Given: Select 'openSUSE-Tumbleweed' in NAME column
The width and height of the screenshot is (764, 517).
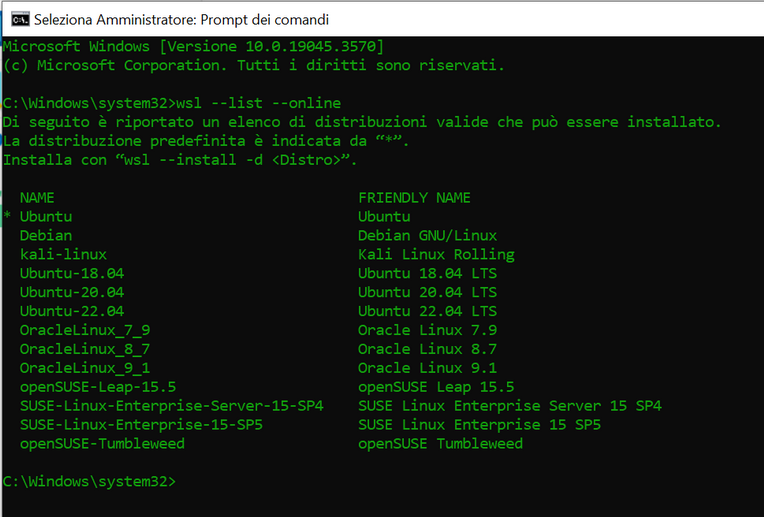Looking at the screenshot, I should pos(102,444).
